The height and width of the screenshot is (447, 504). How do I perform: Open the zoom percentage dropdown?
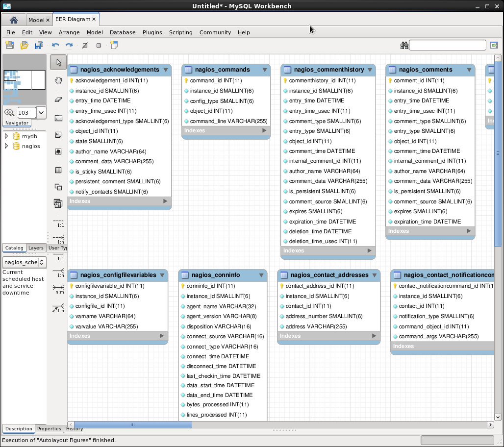41,112
